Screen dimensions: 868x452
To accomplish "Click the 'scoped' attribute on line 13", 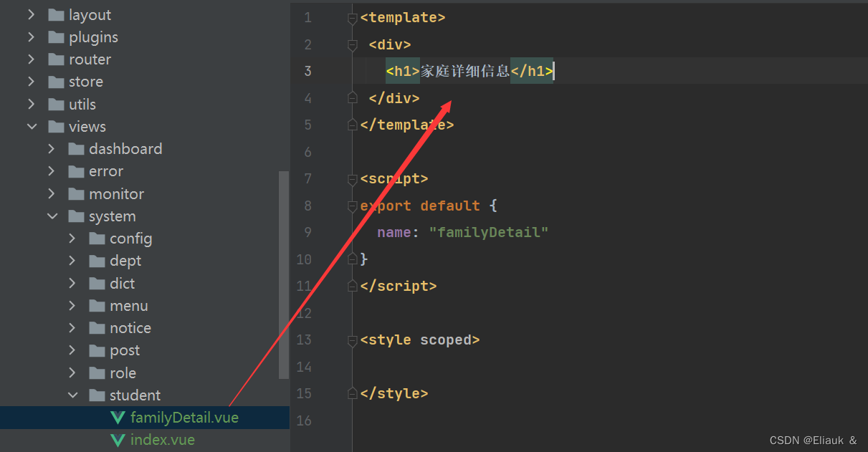I will (x=445, y=340).
